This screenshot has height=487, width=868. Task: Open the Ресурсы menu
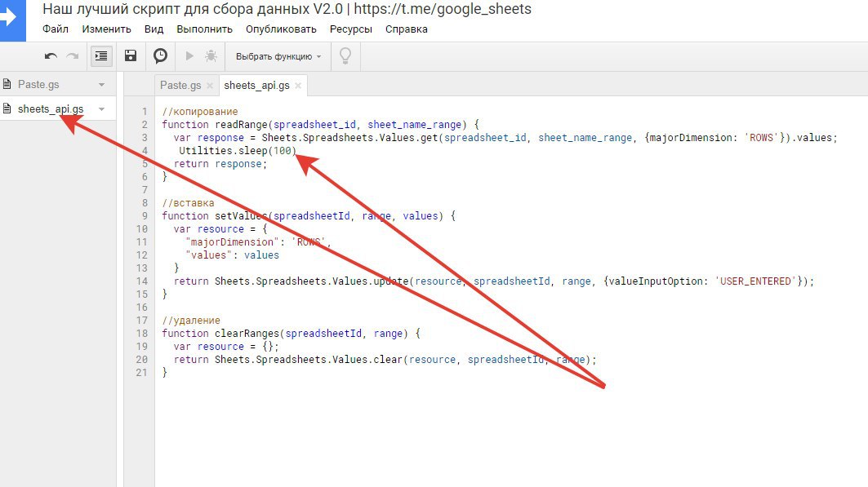coord(351,29)
